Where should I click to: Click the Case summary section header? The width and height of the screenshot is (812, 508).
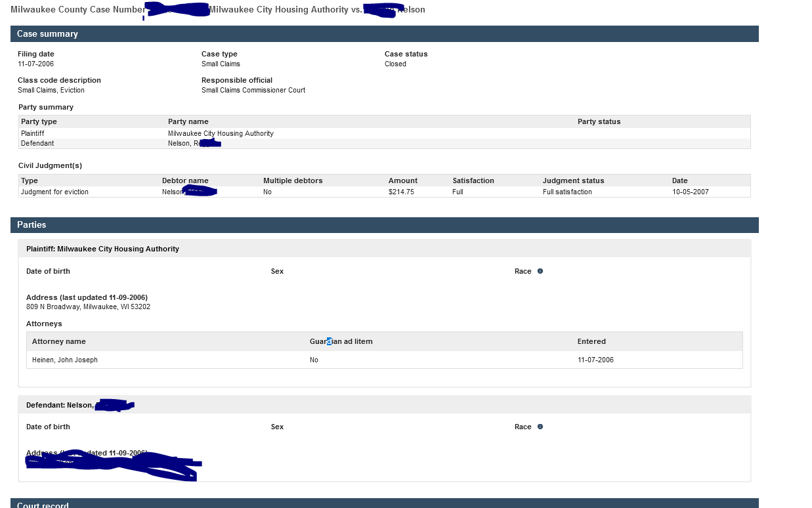(x=385, y=33)
